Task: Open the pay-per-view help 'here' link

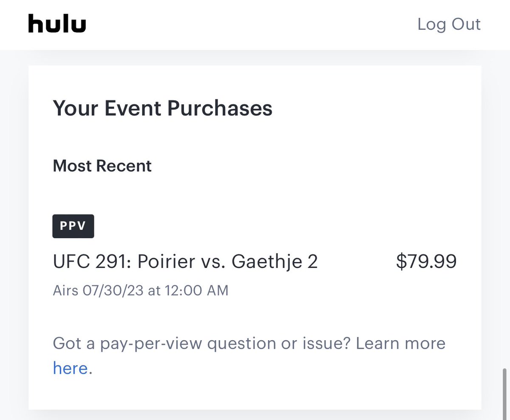Action: [70, 368]
